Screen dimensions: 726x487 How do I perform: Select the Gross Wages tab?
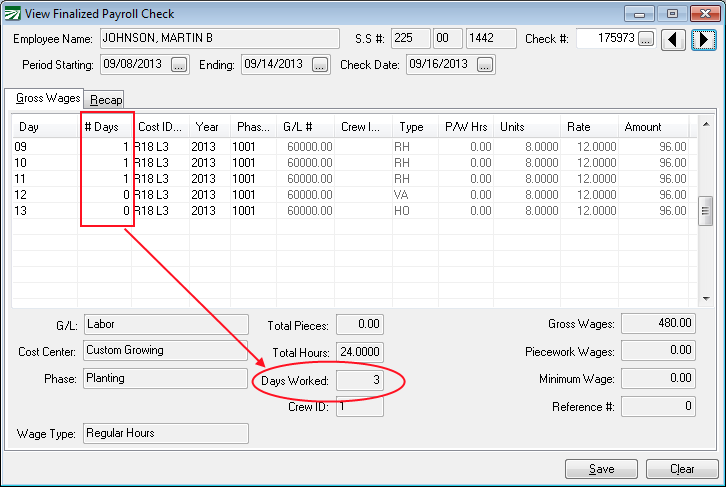pyautogui.click(x=46, y=99)
